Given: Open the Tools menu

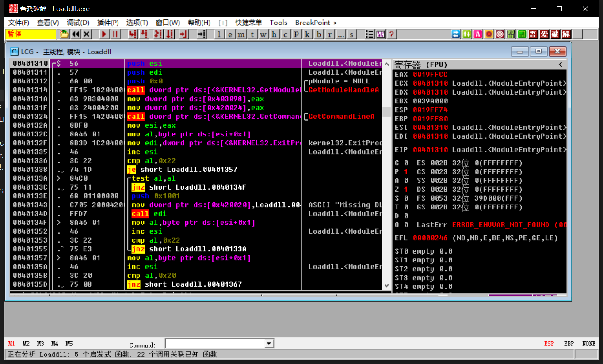Looking at the screenshot, I should tap(279, 23).
